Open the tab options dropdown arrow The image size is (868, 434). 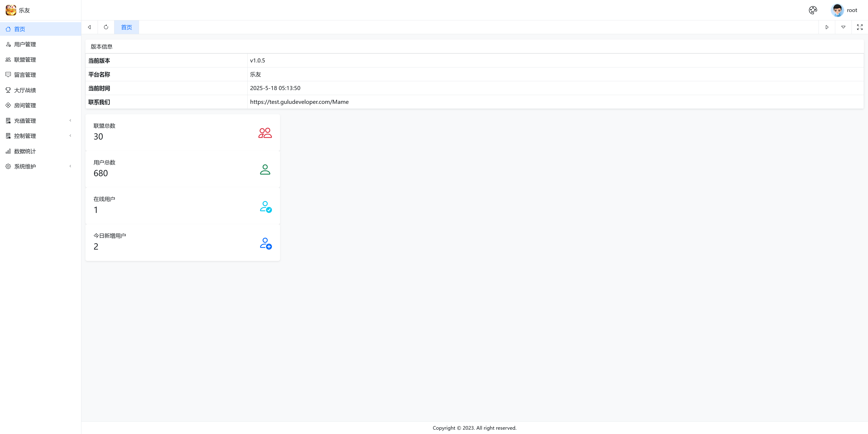click(x=843, y=27)
